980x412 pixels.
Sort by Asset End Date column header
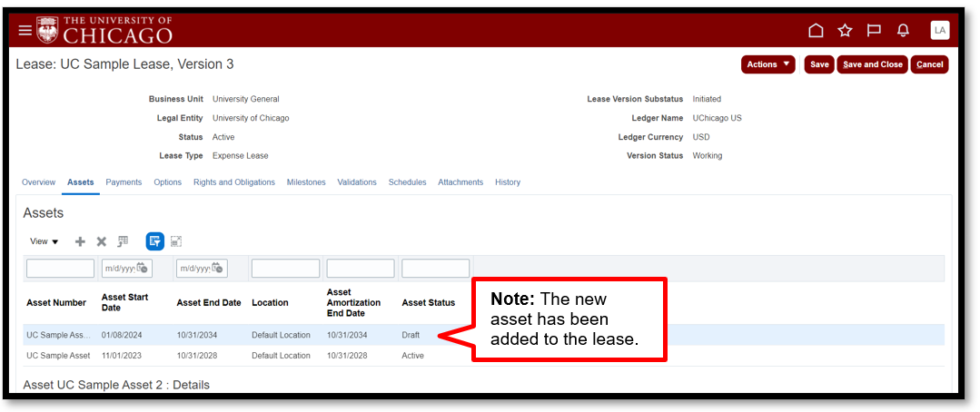click(x=209, y=303)
